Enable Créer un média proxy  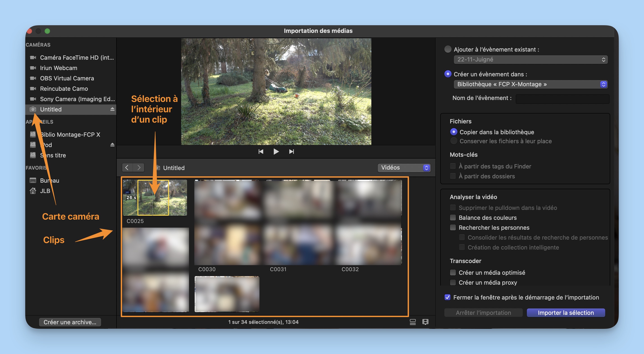tap(453, 283)
